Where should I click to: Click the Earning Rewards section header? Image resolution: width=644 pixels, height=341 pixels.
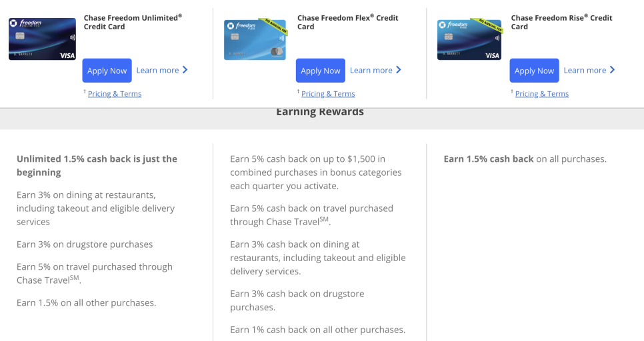coord(320,112)
